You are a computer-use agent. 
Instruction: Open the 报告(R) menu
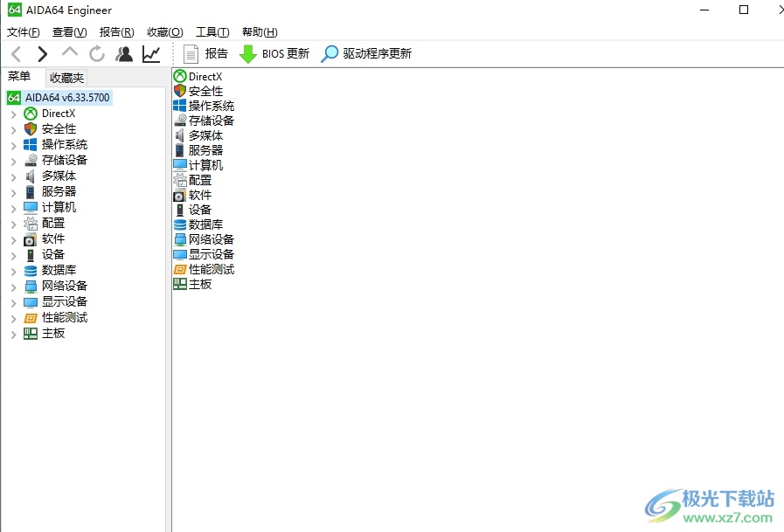[116, 32]
